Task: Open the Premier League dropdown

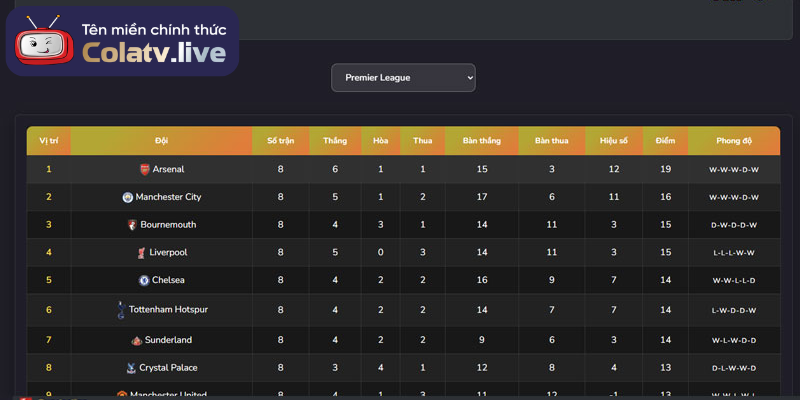Action: point(403,77)
